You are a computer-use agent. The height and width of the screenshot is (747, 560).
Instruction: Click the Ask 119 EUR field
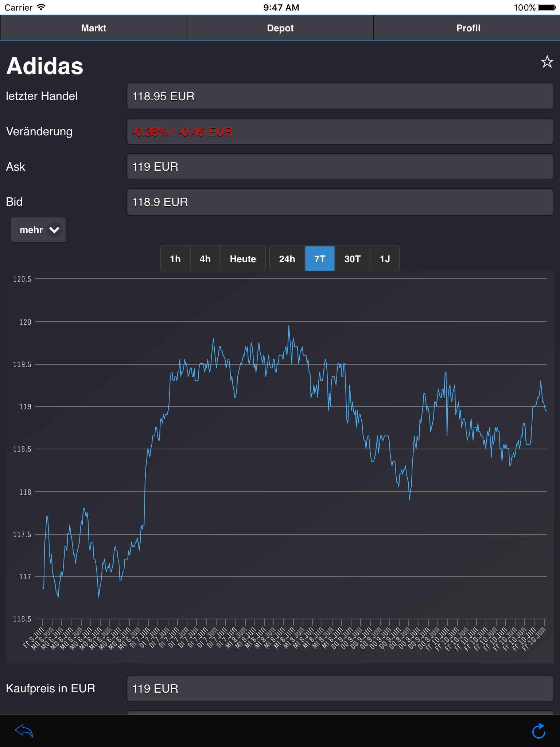(x=340, y=167)
